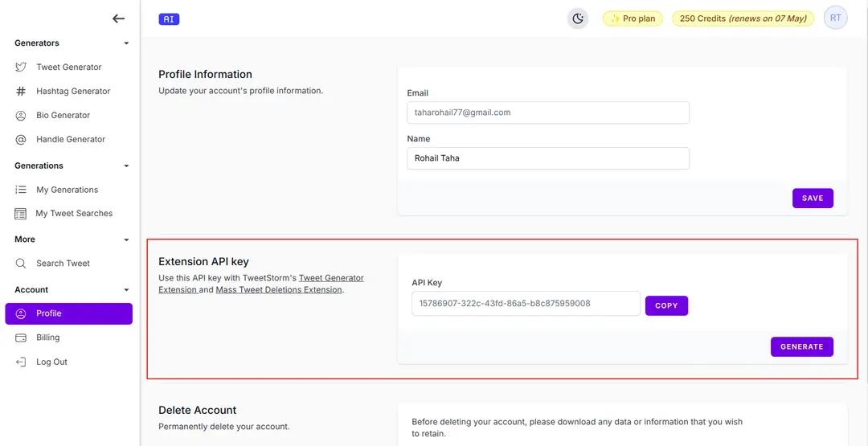This screenshot has width=868, height=446.
Task: Click "Update your account's profile information." text
Action: coord(241,91)
